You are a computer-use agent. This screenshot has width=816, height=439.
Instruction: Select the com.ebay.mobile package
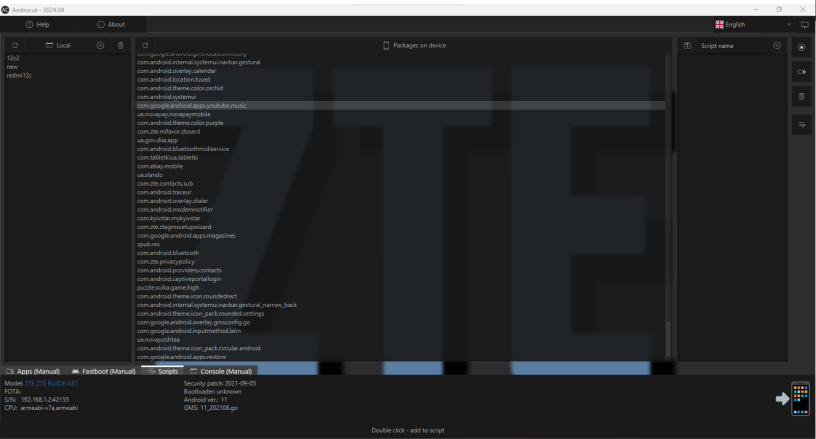160,166
